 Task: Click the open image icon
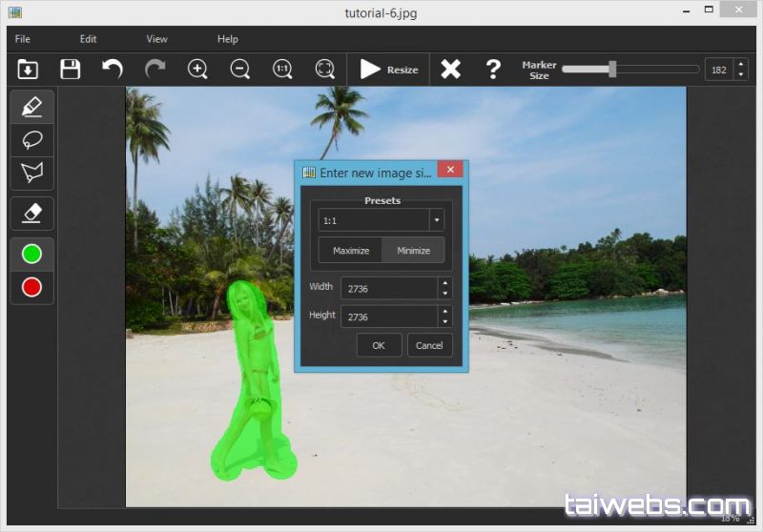tap(28, 69)
